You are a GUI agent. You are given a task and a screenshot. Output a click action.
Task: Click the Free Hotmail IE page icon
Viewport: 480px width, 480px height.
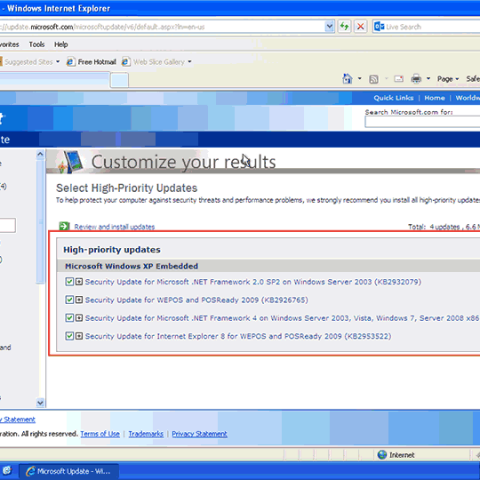70,62
